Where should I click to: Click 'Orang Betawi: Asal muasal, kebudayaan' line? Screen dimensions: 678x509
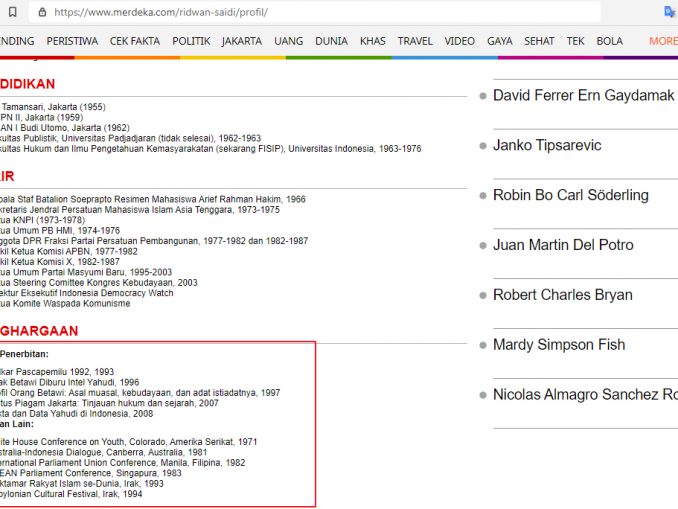(x=140, y=393)
